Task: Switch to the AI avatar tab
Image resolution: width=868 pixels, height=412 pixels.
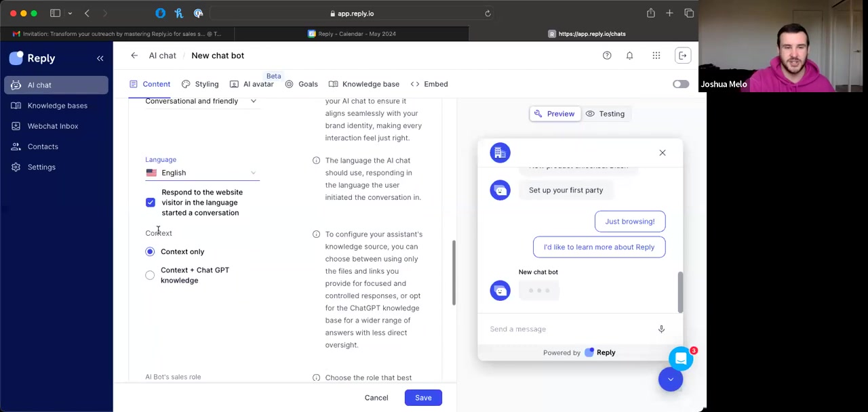Action: (x=252, y=84)
